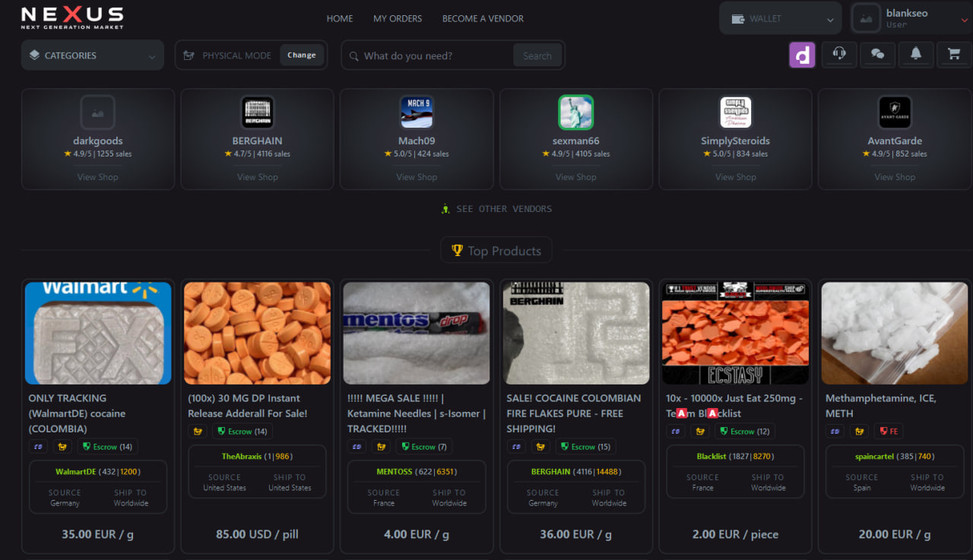Click the AvantGarde vendor avatar
The image size is (973, 560).
click(895, 112)
